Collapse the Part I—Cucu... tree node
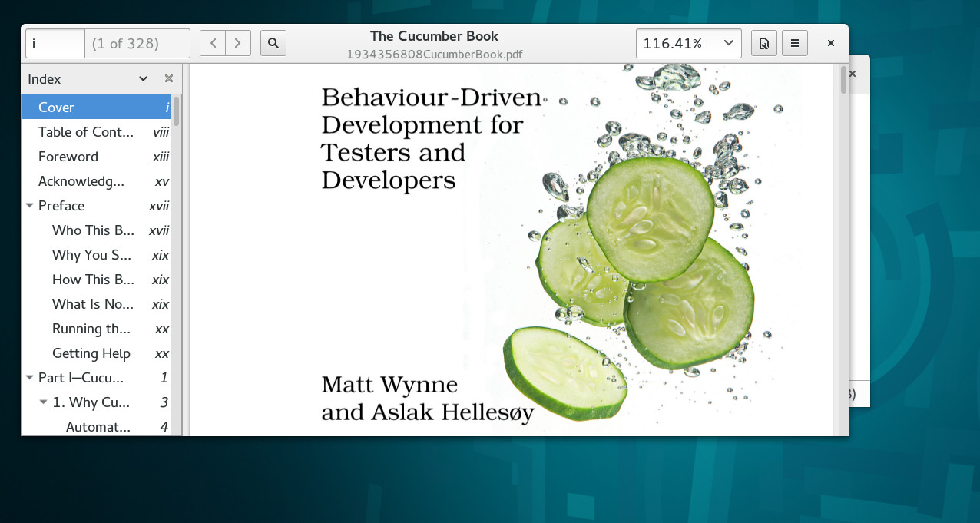Image resolution: width=980 pixels, height=523 pixels. [29, 378]
